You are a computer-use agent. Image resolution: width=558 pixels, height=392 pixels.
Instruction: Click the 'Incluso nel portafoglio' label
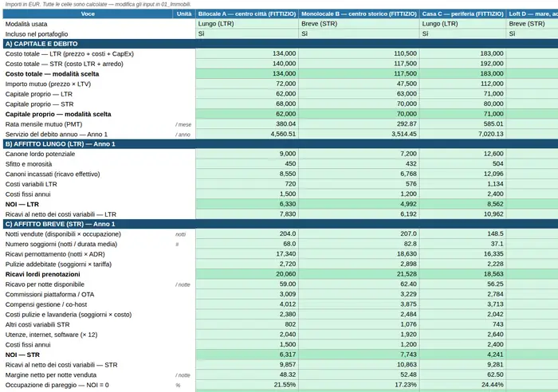[37, 33]
